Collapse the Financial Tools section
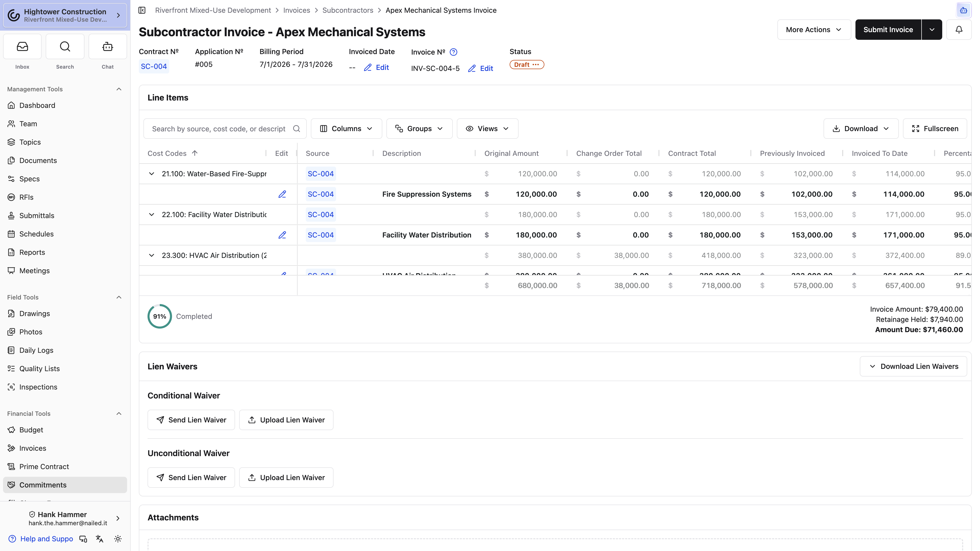 pos(119,414)
